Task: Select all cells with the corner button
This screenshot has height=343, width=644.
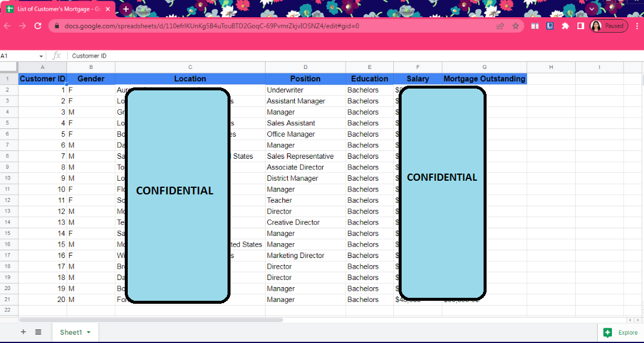Action: [x=9, y=67]
